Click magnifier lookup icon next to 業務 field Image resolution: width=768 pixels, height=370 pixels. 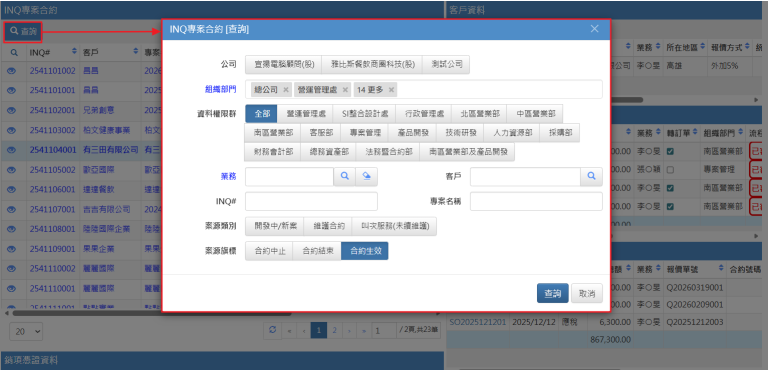pyautogui.click(x=344, y=176)
